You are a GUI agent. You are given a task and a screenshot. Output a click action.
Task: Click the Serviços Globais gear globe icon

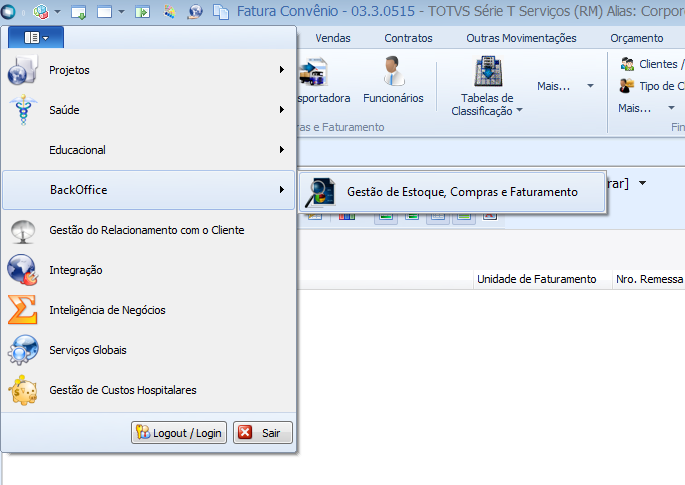(x=23, y=350)
